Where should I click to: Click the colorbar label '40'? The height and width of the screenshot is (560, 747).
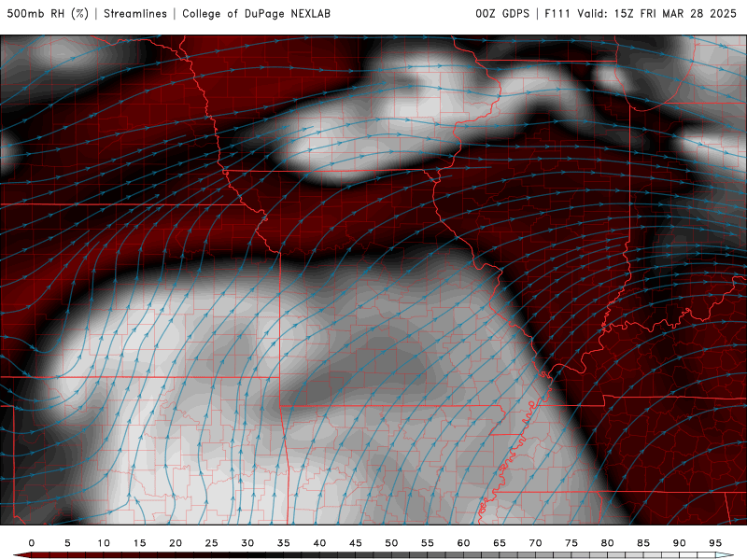coord(319,543)
